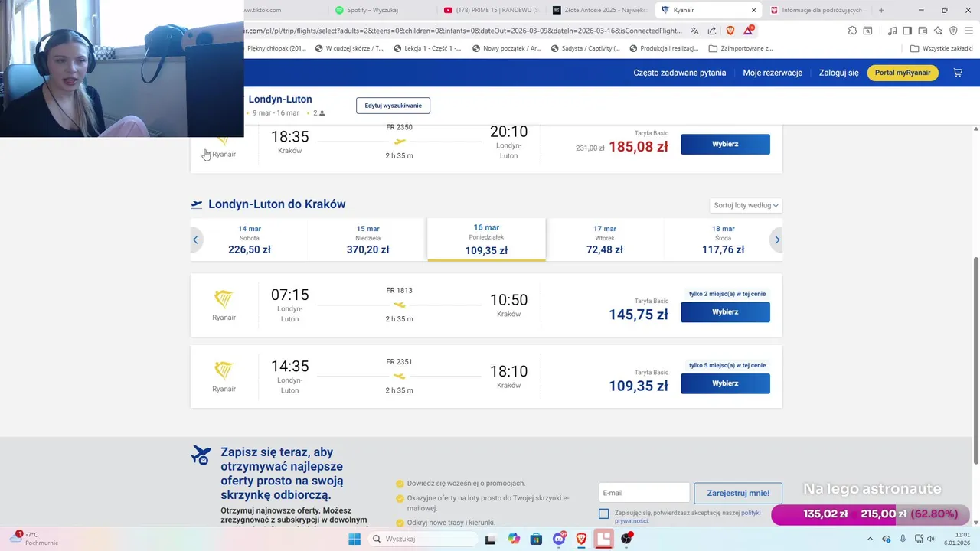Open 'Sadysta / Captivity' bookmark
Viewport: 980px width, 551px height.
pyautogui.click(x=585, y=48)
